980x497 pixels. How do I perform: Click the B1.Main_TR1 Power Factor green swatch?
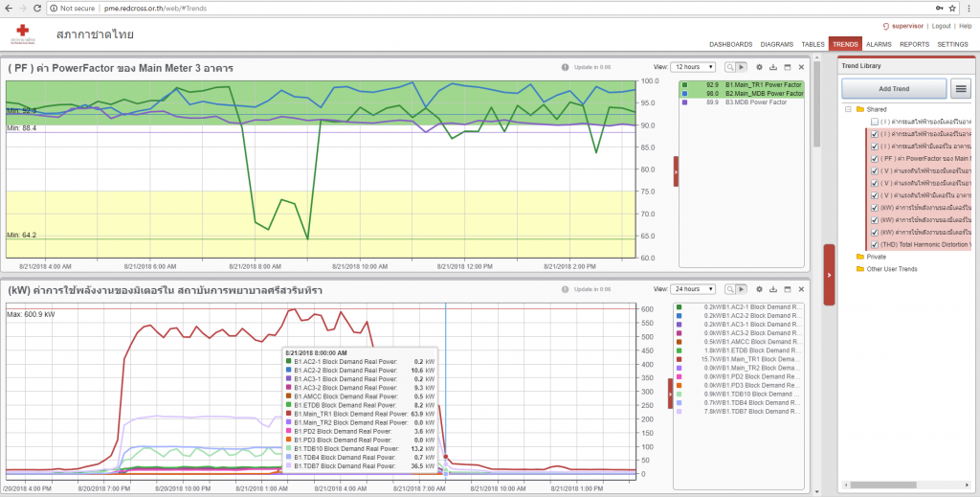click(x=684, y=85)
